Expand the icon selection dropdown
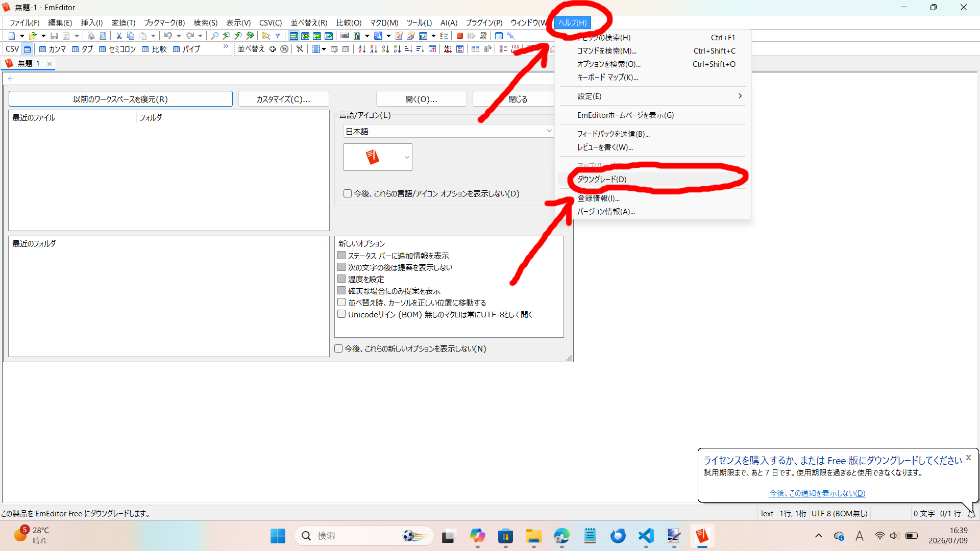Image resolution: width=980 pixels, height=551 pixels. point(407,157)
